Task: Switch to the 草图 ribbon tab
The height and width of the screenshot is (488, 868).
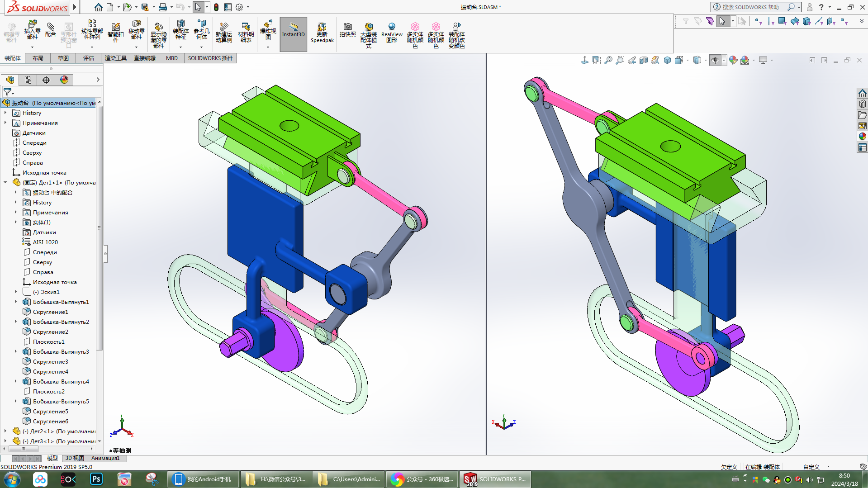Action: click(x=63, y=58)
